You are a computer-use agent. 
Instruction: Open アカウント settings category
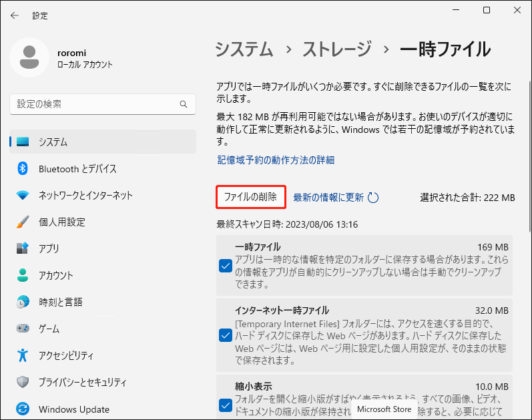click(103, 275)
